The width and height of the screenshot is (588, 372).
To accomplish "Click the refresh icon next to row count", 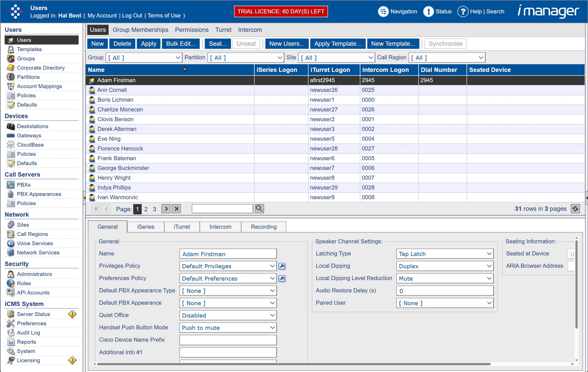I will [x=576, y=209].
